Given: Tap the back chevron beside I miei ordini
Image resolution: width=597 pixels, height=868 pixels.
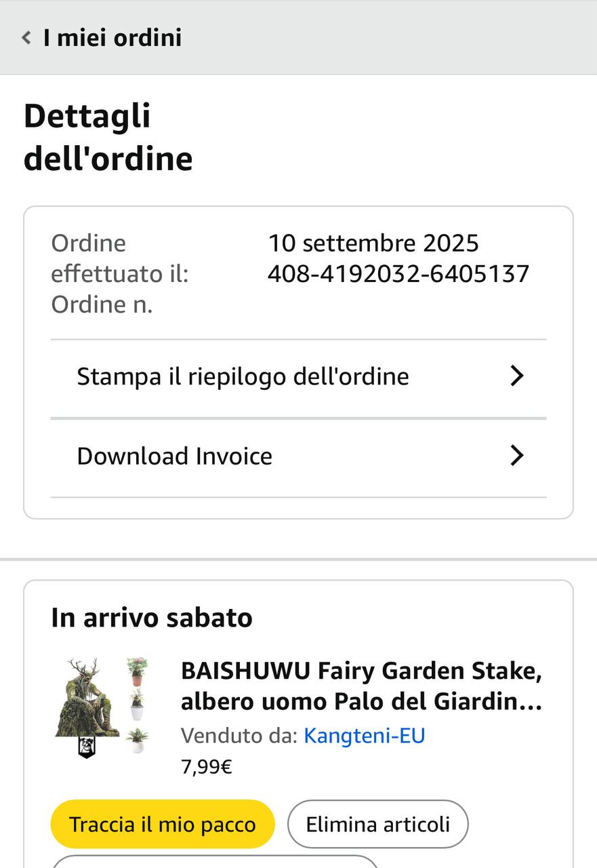Looking at the screenshot, I should pyautogui.click(x=26, y=38).
